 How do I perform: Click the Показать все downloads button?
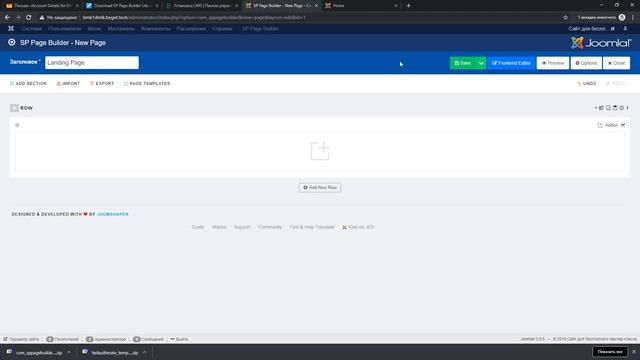pyautogui.click(x=610, y=351)
